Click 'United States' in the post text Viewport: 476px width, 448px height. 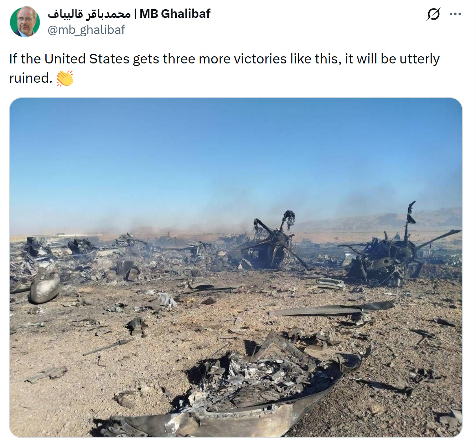(x=87, y=59)
